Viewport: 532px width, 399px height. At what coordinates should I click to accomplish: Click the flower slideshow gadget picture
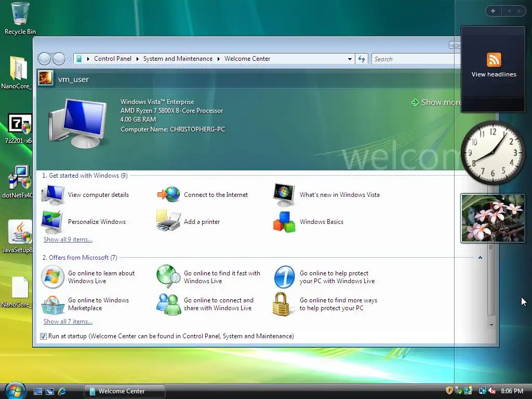(493, 218)
